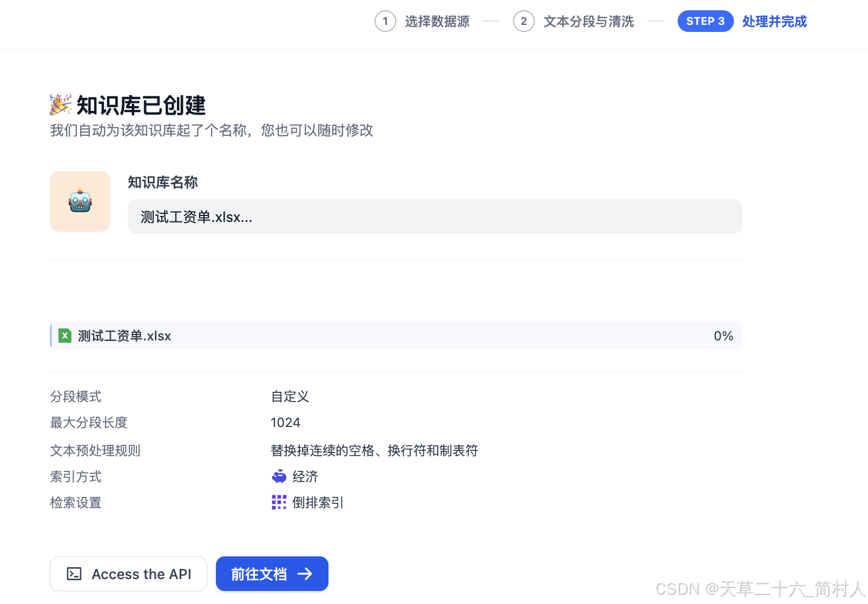
Task: Click the party popper emoji in the heading
Action: click(60, 105)
